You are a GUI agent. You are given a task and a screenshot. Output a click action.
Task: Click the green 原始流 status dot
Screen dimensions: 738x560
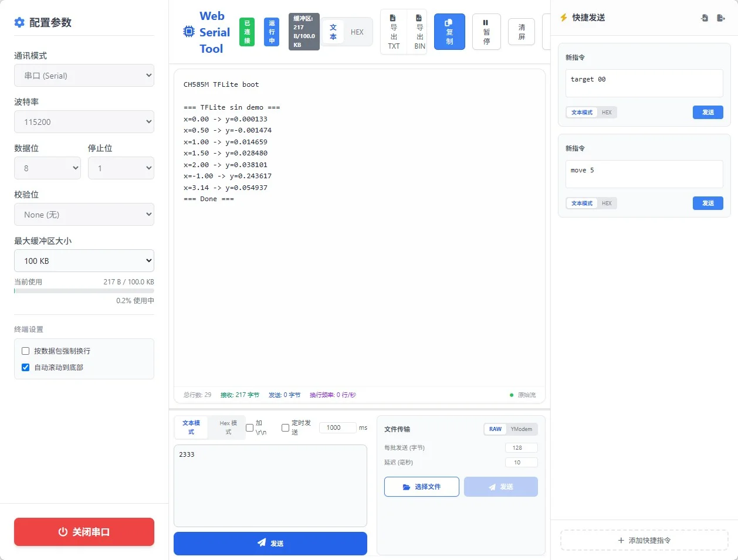[512, 395]
